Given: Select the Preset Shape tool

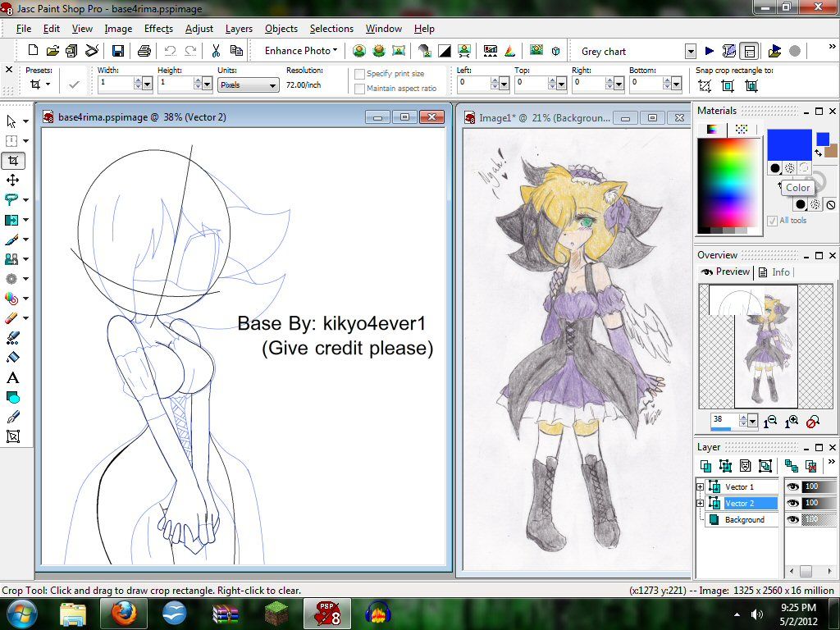Looking at the screenshot, I should [x=13, y=397].
